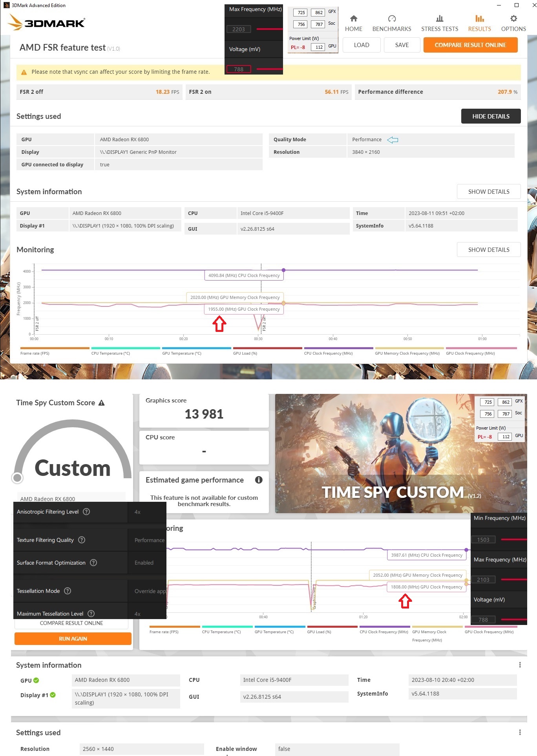Open the help icon for Tessellation Mode
This screenshot has width=537, height=756.
68,591
